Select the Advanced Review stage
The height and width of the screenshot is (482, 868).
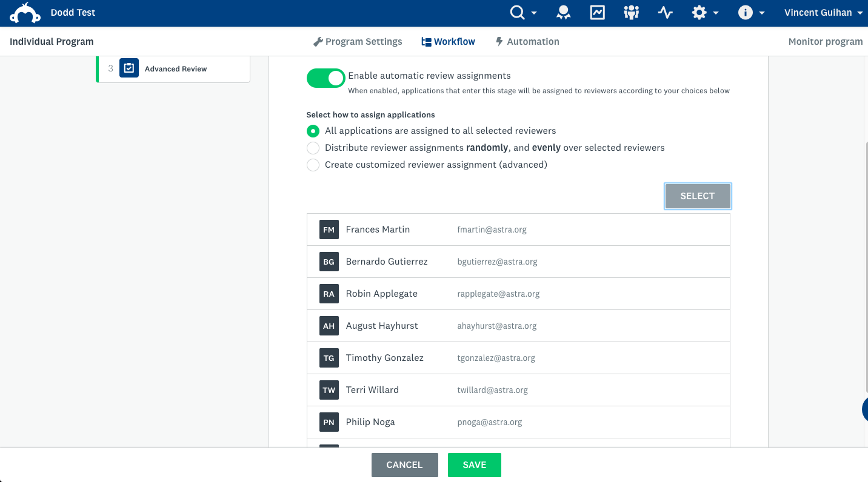[173, 69]
